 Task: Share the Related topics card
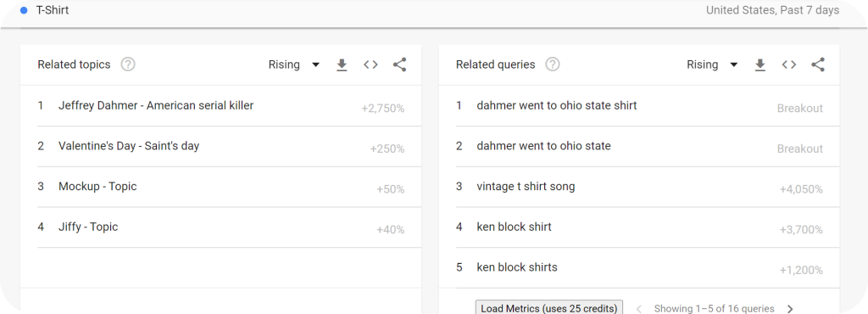click(x=400, y=64)
